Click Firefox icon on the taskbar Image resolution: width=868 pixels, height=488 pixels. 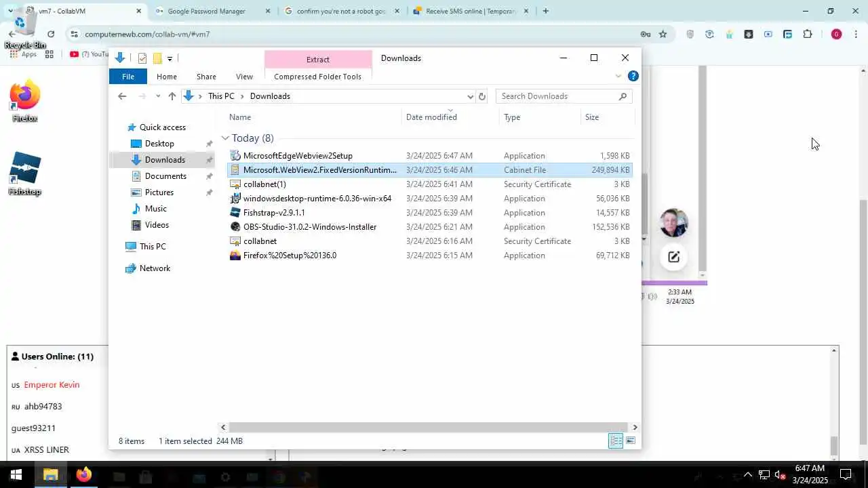[83, 475]
